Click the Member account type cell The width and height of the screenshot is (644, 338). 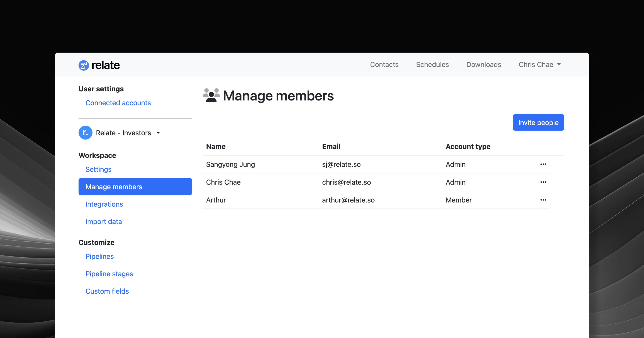[x=458, y=200]
